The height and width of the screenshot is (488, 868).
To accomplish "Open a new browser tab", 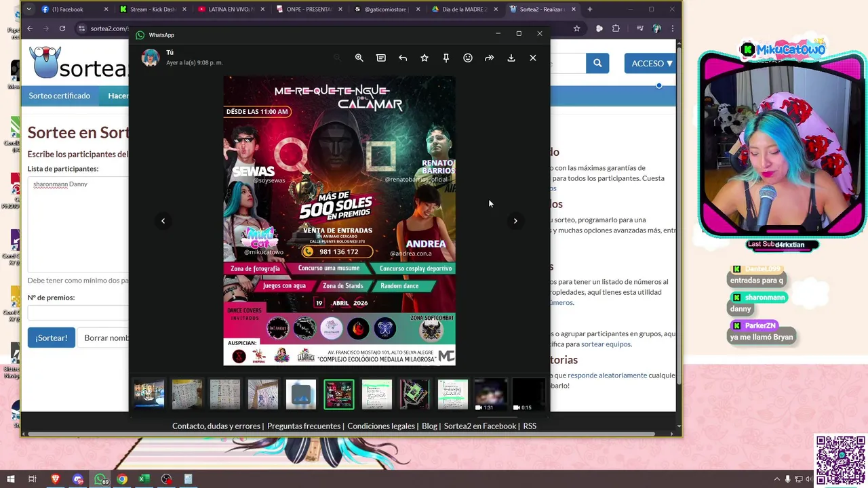I will pos(590,9).
